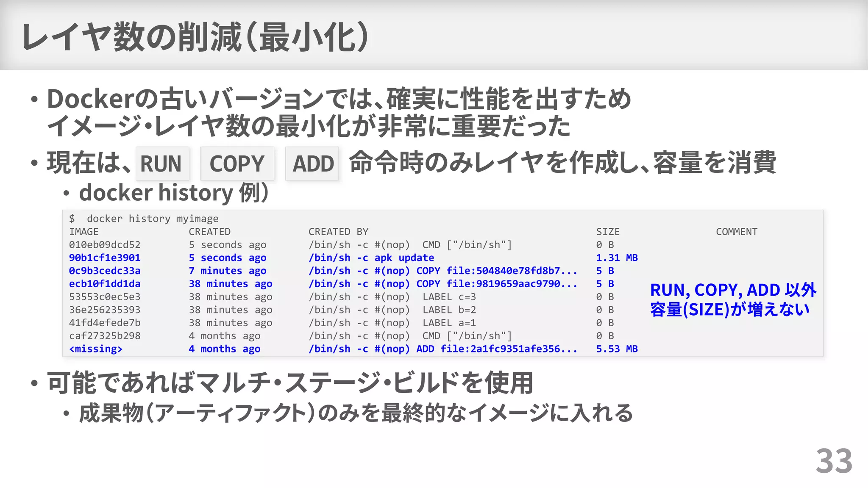Click the RUN instruction label box

point(162,164)
